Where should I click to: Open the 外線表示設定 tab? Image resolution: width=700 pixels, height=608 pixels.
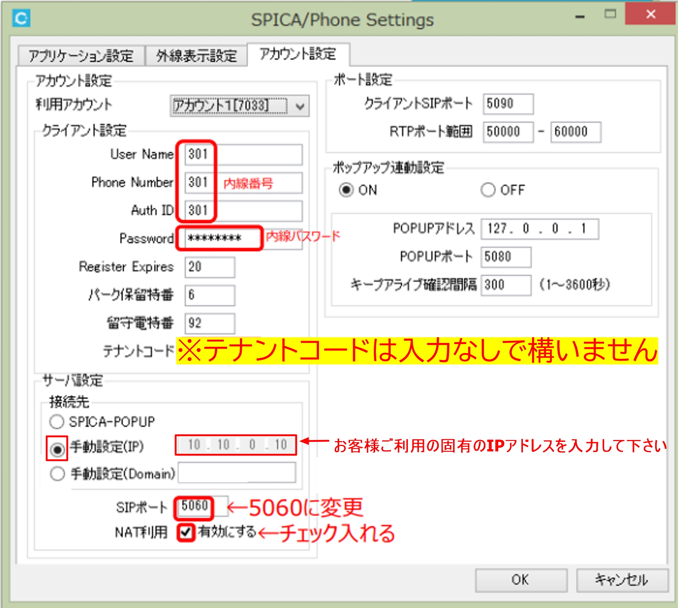coord(196,56)
